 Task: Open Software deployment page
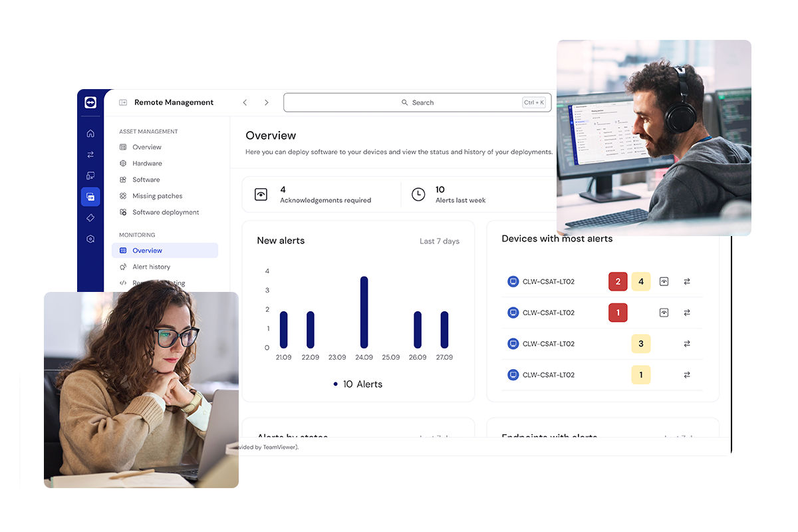[166, 212]
